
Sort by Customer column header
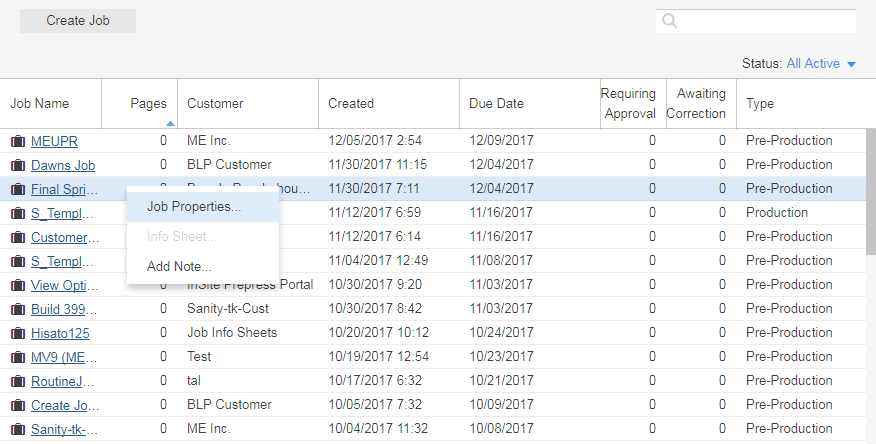coord(215,103)
